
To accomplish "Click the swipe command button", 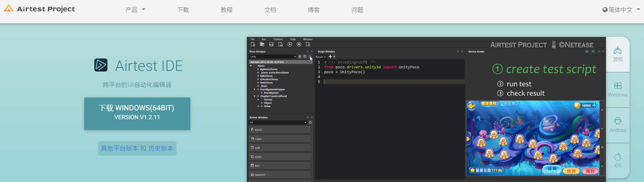I will 280,139.
